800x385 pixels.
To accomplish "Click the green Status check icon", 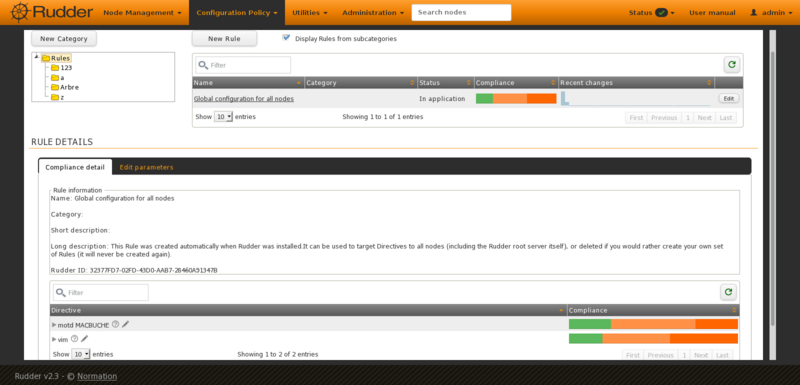I will point(661,13).
